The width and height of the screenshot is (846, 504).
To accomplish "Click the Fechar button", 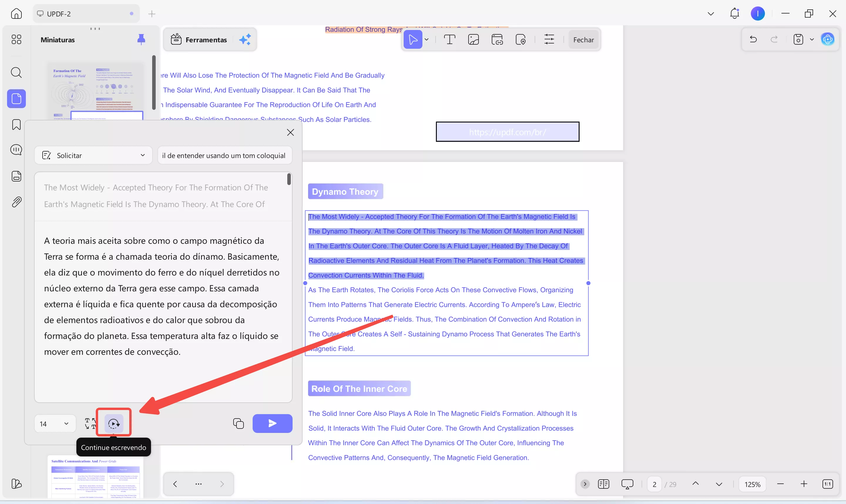I will (x=583, y=40).
